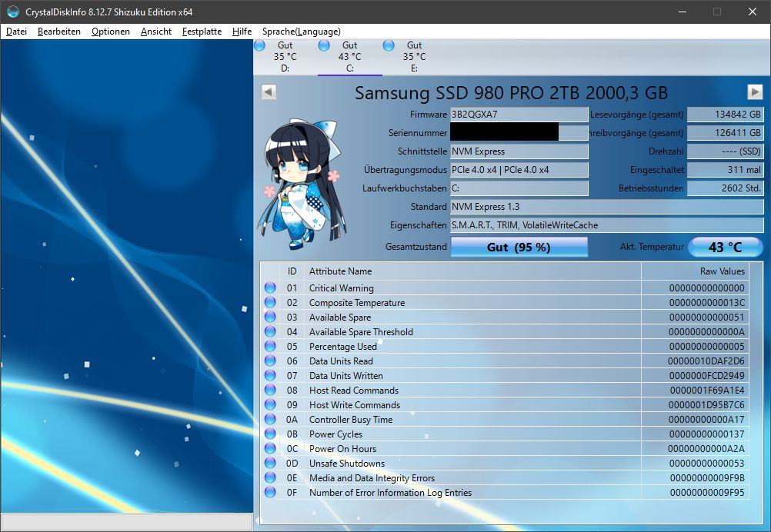Switch to the E: drive tab
The height and width of the screenshot is (532, 771).
click(414, 57)
